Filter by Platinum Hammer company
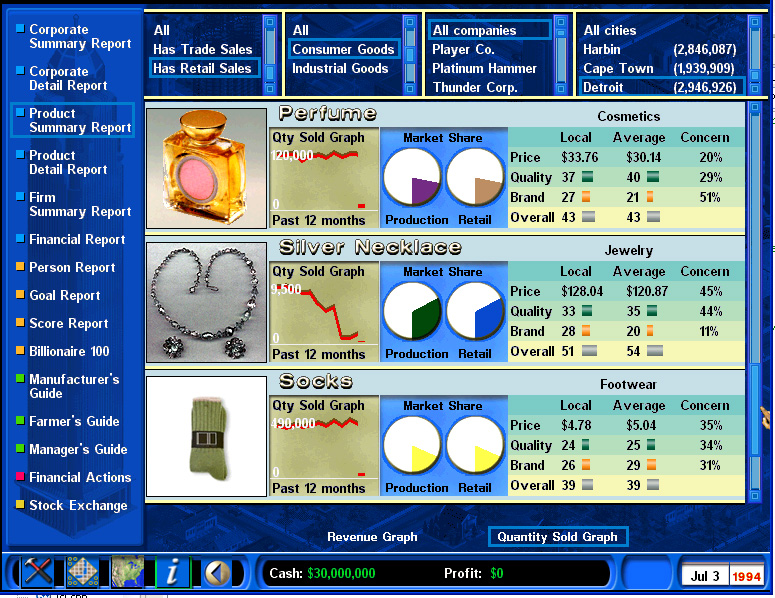This screenshot has height=598, width=775. pos(484,68)
